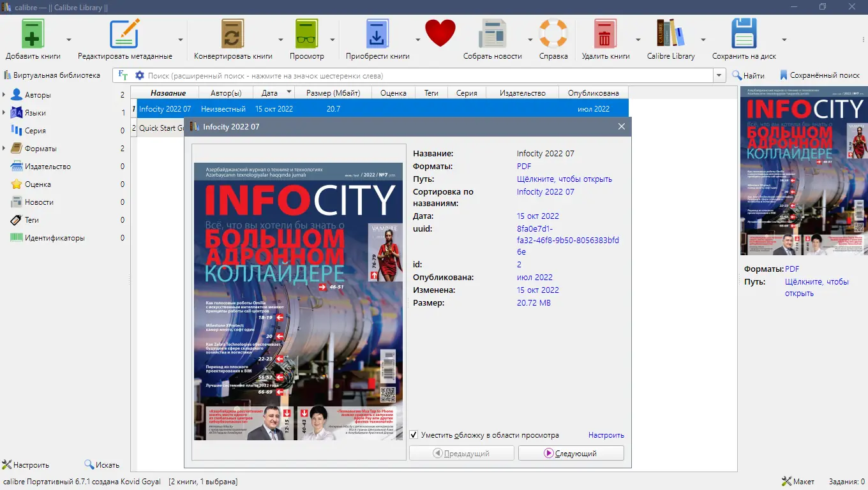The height and width of the screenshot is (490, 868).
Task: Open the Редактировать метаданные dropdown arrow
Action: point(181,40)
